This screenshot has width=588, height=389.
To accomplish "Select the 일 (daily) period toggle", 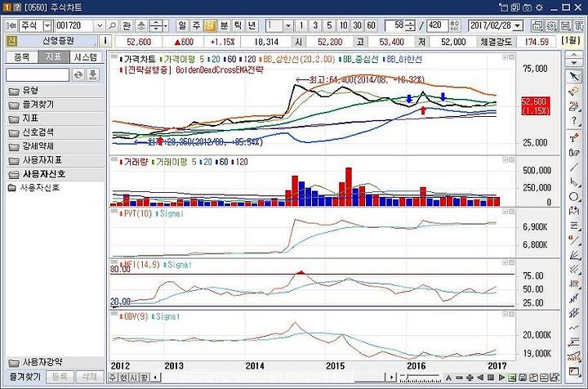I will pyautogui.click(x=181, y=26).
